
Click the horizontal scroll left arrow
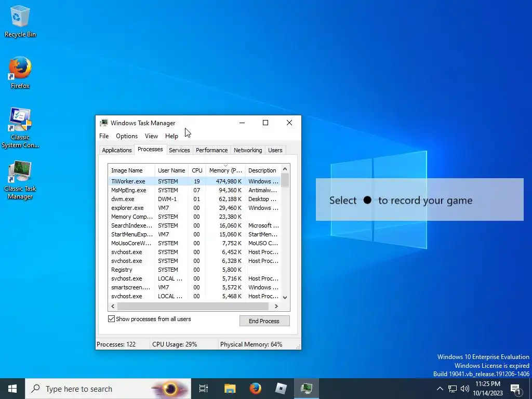tap(113, 306)
